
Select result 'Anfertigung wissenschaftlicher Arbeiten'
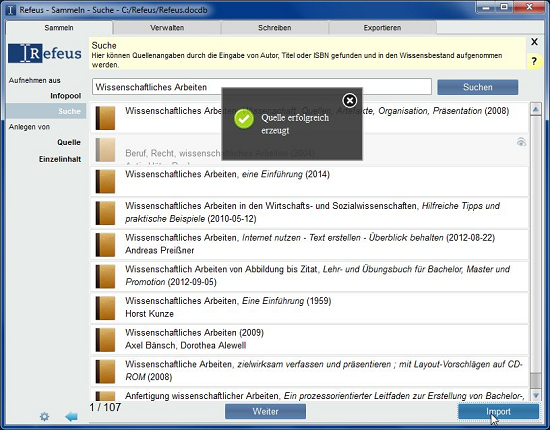309,395
